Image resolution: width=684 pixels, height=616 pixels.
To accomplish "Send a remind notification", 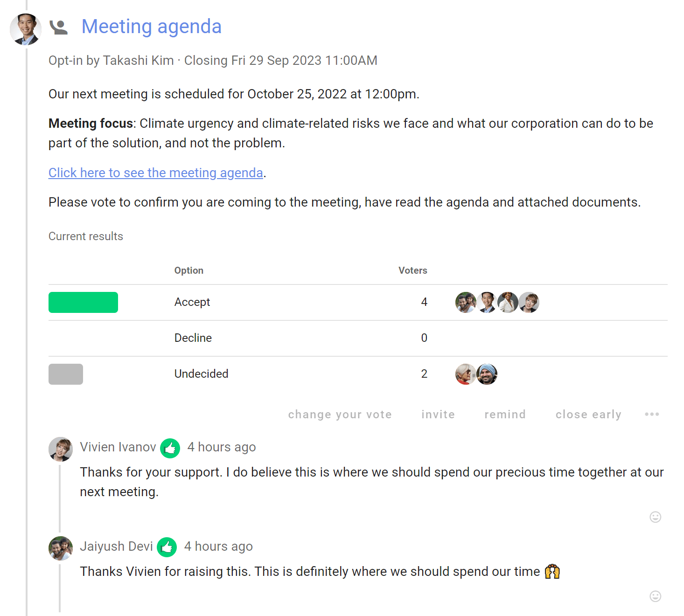I will (505, 415).
